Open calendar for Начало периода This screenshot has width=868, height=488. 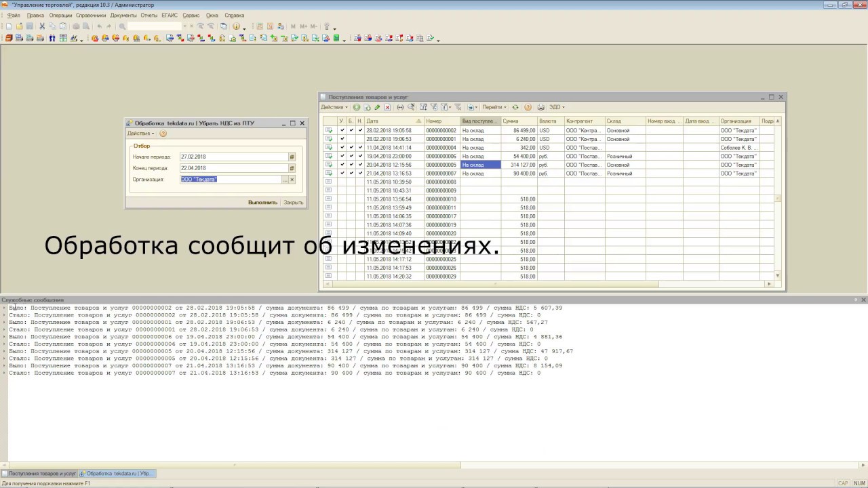click(292, 157)
